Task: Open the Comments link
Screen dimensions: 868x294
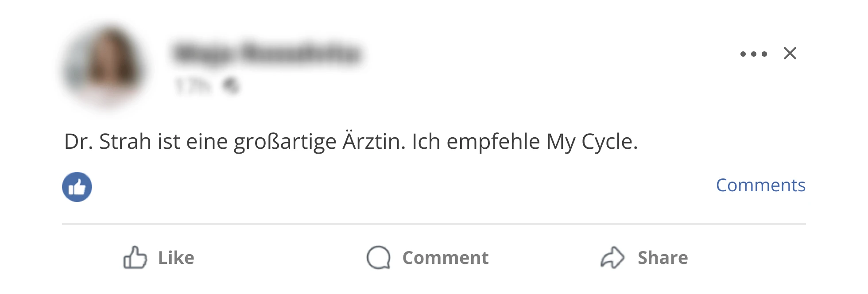Action: coord(761,185)
